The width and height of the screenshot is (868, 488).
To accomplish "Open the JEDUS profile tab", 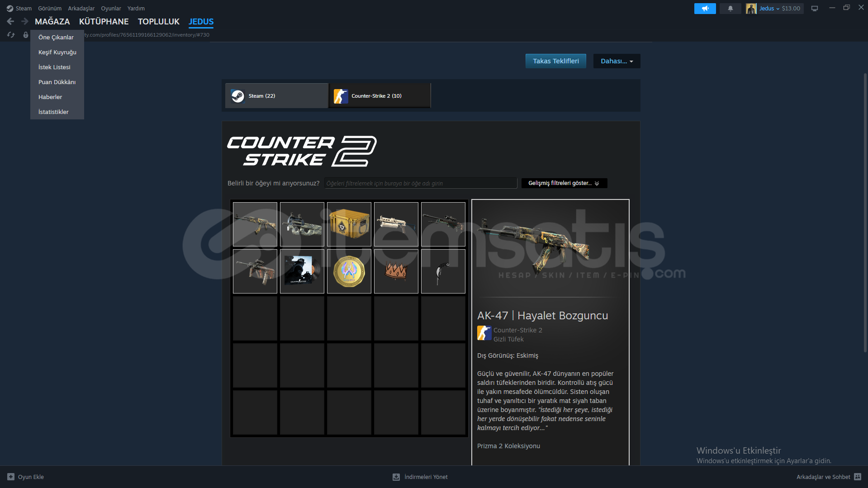I will 201,21.
